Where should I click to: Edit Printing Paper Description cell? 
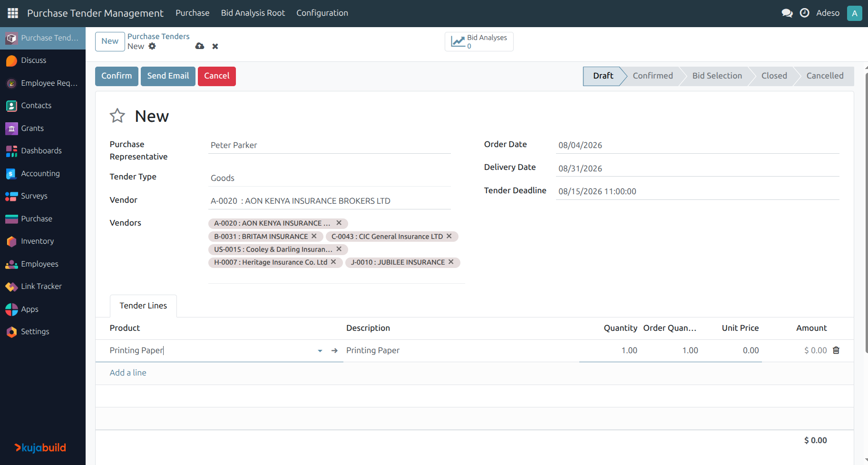pyautogui.click(x=461, y=351)
